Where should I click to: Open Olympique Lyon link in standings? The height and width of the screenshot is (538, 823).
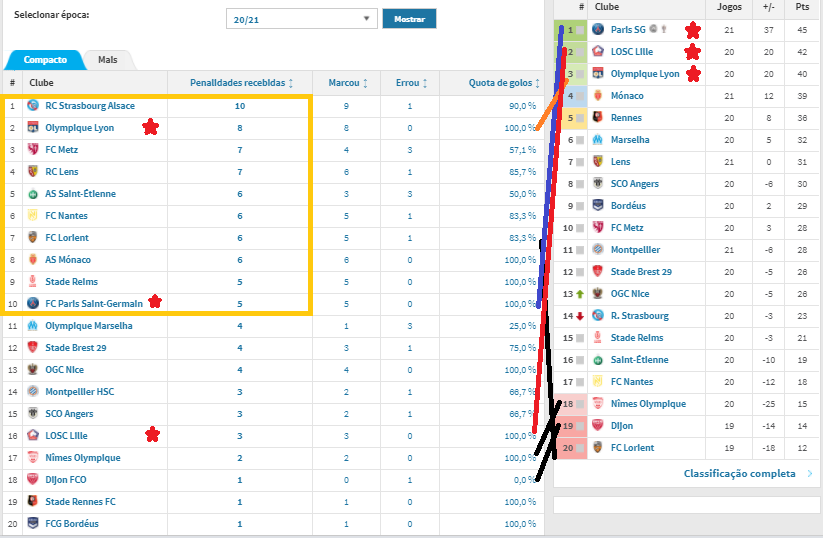(x=645, y=73)
